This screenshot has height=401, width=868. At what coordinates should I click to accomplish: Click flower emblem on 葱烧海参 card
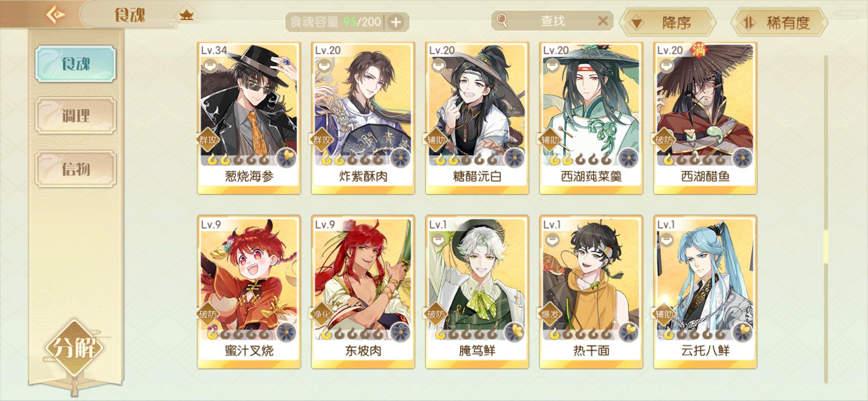pos(286,157)
